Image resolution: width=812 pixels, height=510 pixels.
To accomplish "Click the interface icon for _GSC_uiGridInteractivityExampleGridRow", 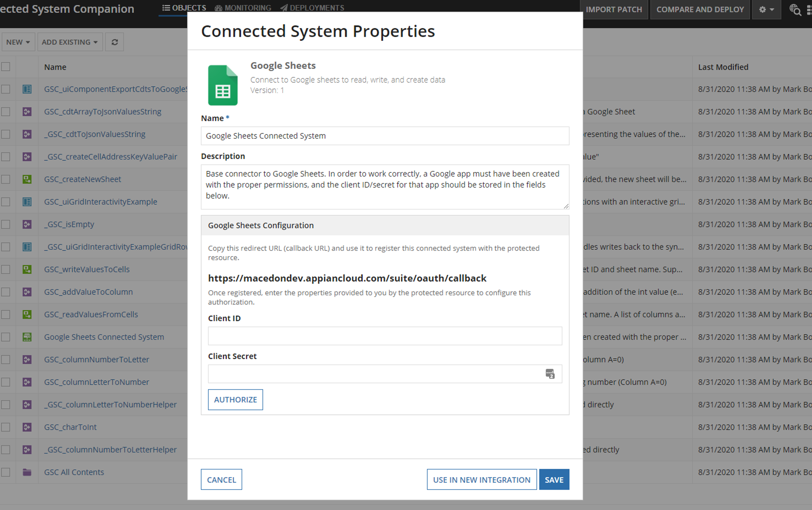I will coord(27,247).
